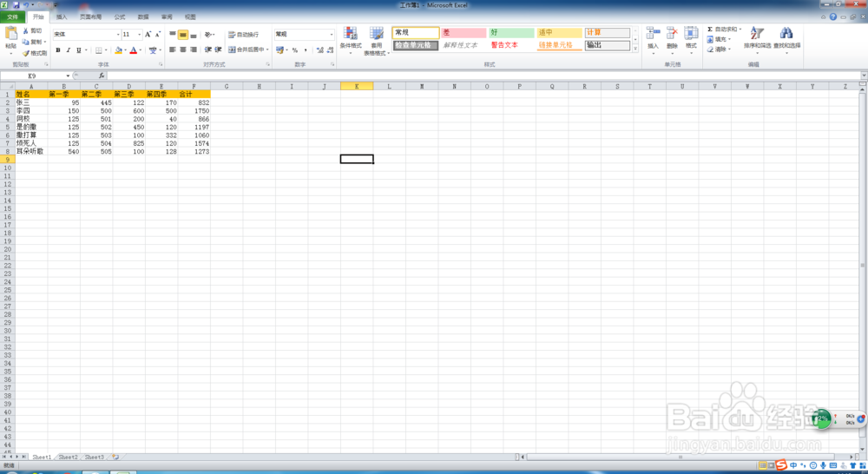
Task: Apply the 计算 (Calculation) cell style
Action: (608, 33)
